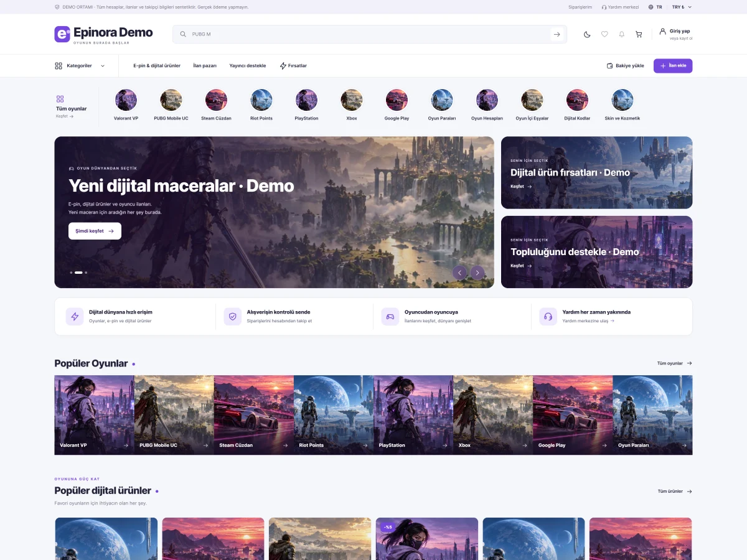Open favorites via the heart icon

point(604,34)
